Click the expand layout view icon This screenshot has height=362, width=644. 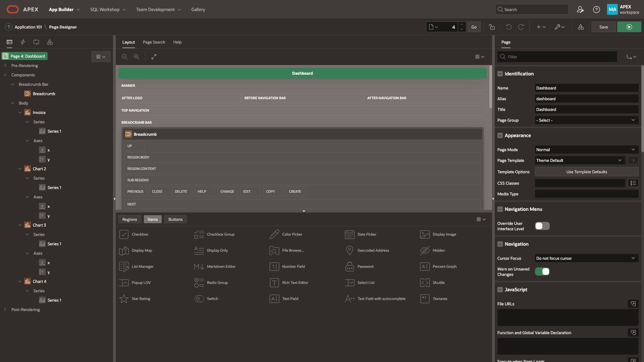point(154,57)
